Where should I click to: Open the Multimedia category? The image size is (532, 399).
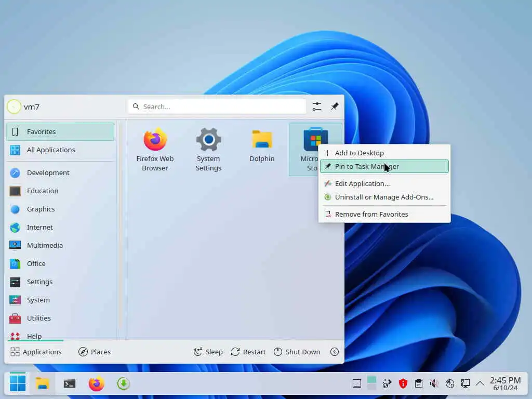(60, 245)
